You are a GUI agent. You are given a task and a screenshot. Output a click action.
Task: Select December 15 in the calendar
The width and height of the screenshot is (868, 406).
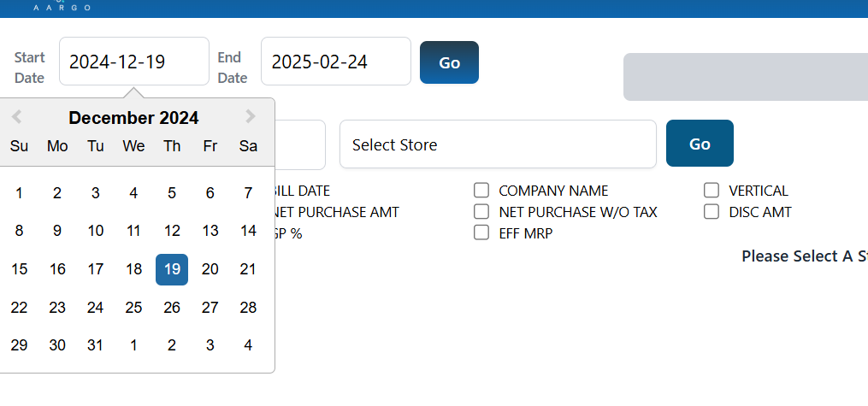point(20,269)
